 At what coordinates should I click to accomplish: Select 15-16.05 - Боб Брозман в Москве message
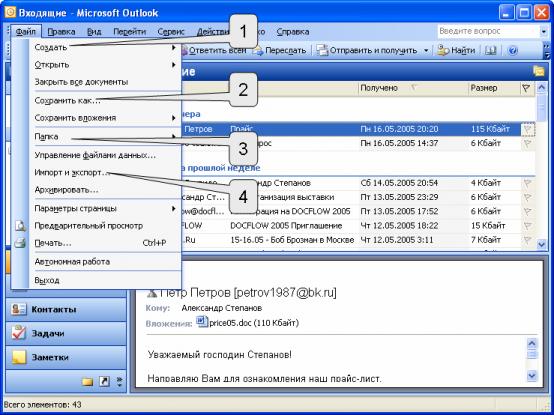tap(350, 240)
